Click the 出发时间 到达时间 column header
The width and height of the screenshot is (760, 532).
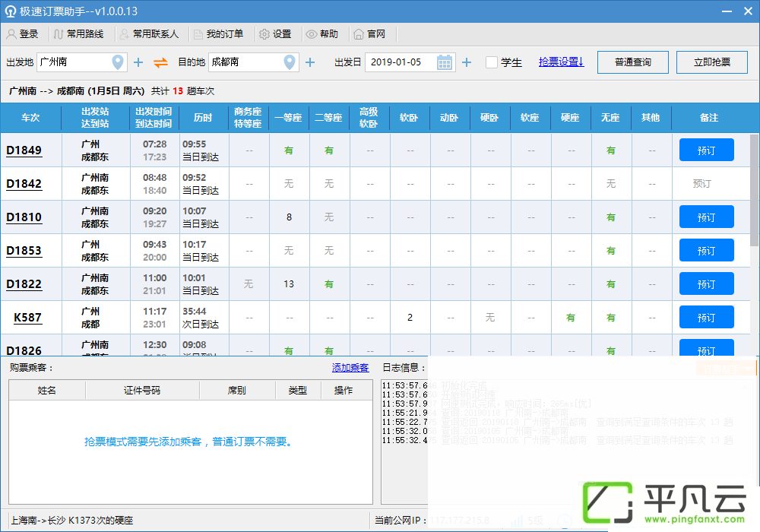(154, 117)
